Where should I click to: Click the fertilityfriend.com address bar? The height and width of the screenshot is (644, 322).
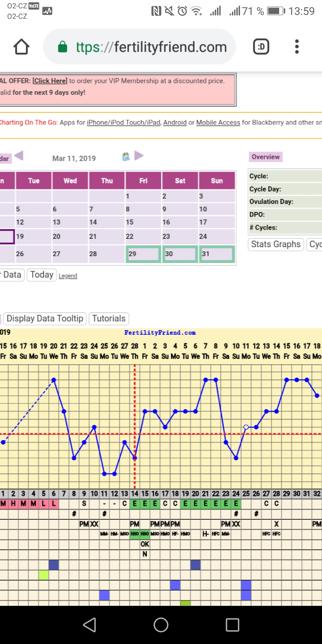pos(151,47)
